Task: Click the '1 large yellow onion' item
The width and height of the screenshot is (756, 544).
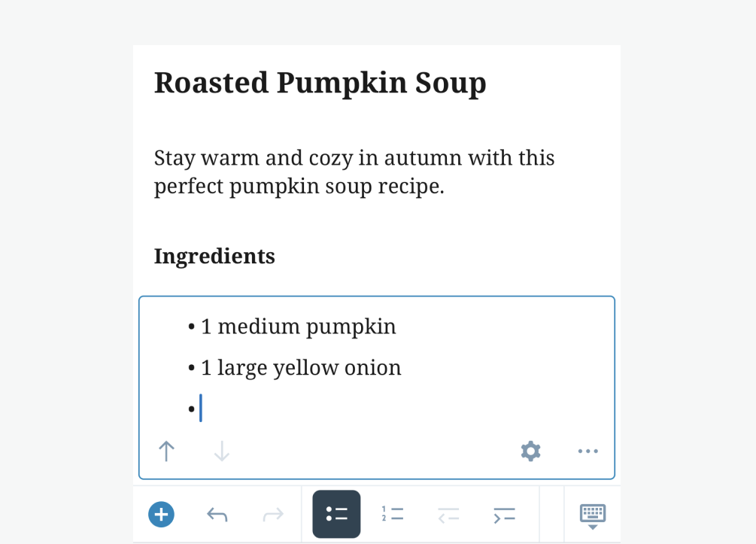Action: 301,368
